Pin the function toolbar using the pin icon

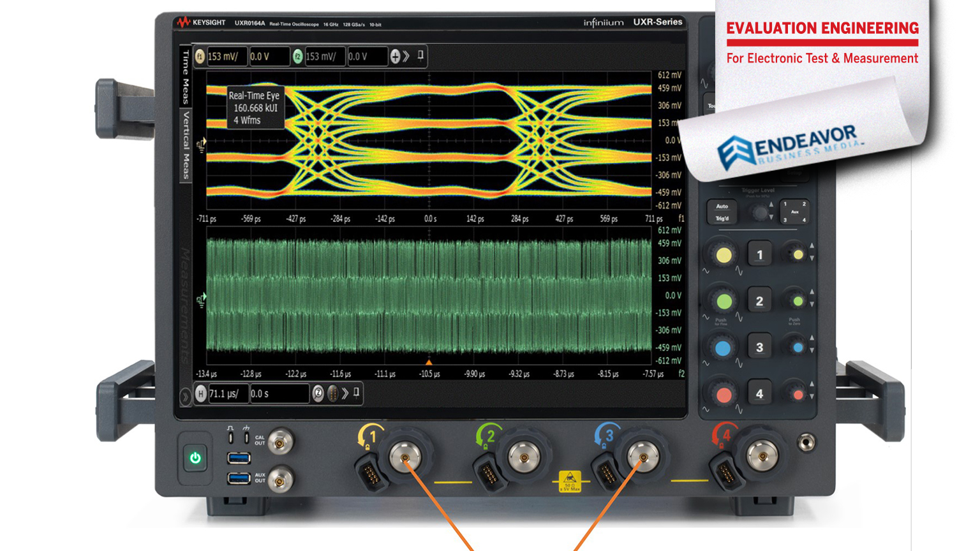419,56
